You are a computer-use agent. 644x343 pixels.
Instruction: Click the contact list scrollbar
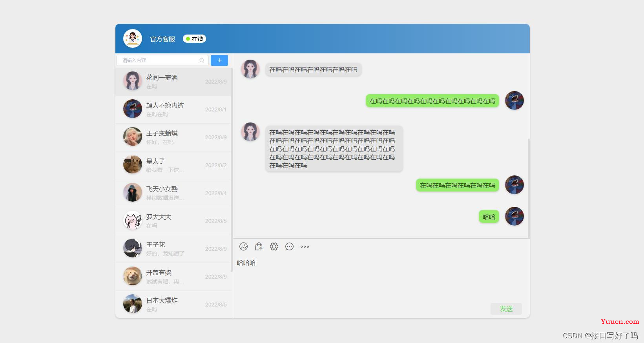[x=232, y=170]
